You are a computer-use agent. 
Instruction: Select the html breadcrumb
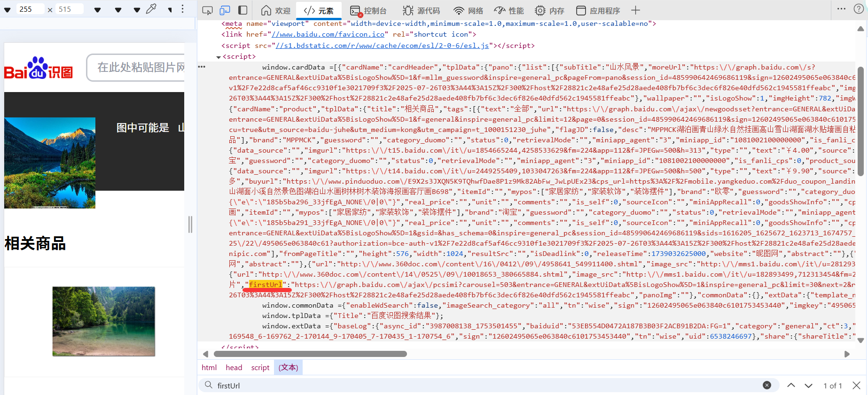pyautogui.click(x=209, y=367)
